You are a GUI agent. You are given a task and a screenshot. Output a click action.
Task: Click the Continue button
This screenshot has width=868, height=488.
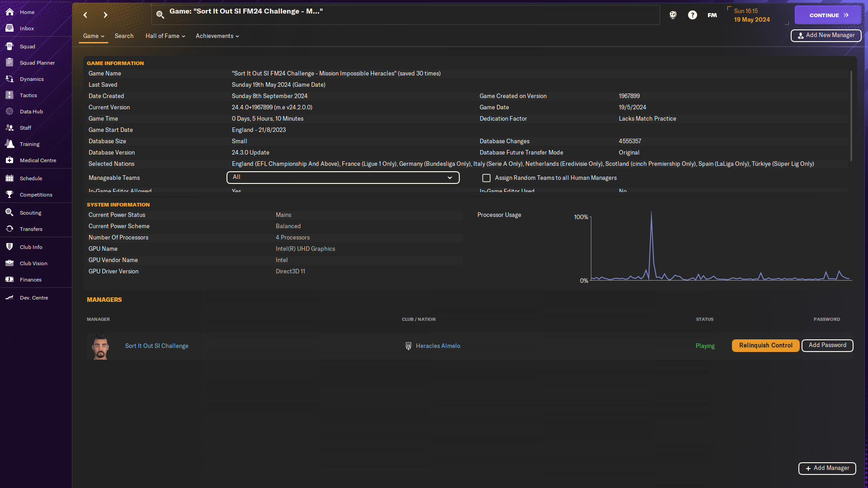point(828,15)
